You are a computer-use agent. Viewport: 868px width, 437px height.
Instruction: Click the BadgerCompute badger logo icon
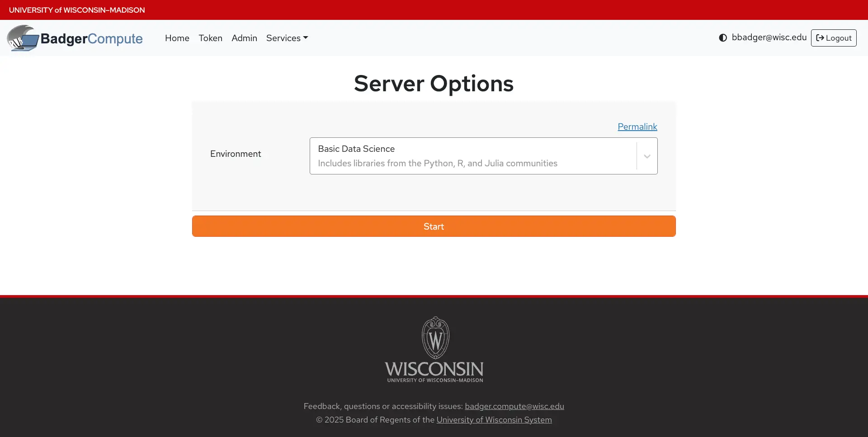pyautogui.click(x=23, y=38)
